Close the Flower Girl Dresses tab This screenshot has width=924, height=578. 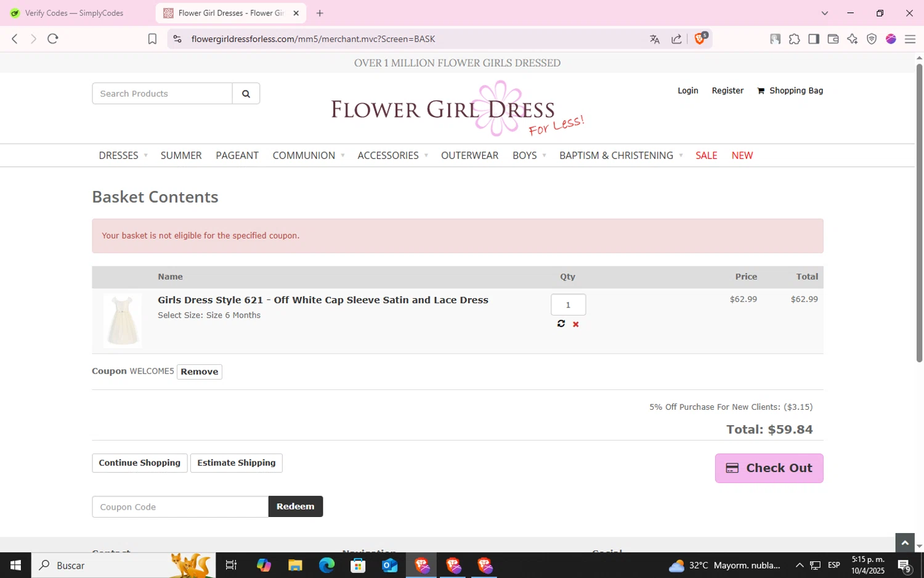pyautogui.click(x=296, y=13)
